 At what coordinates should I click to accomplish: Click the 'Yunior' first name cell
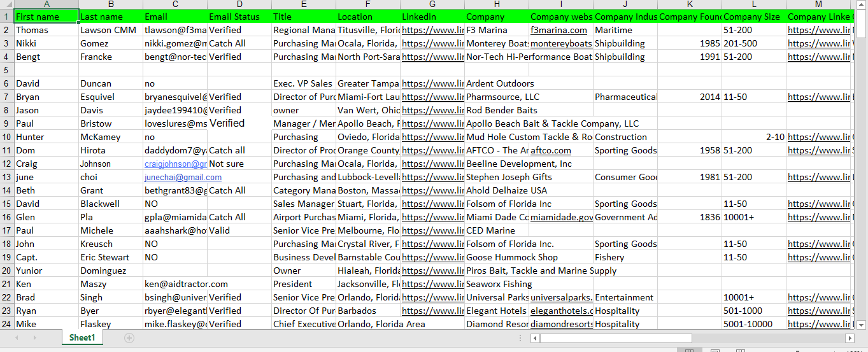[x=46, y=271]
